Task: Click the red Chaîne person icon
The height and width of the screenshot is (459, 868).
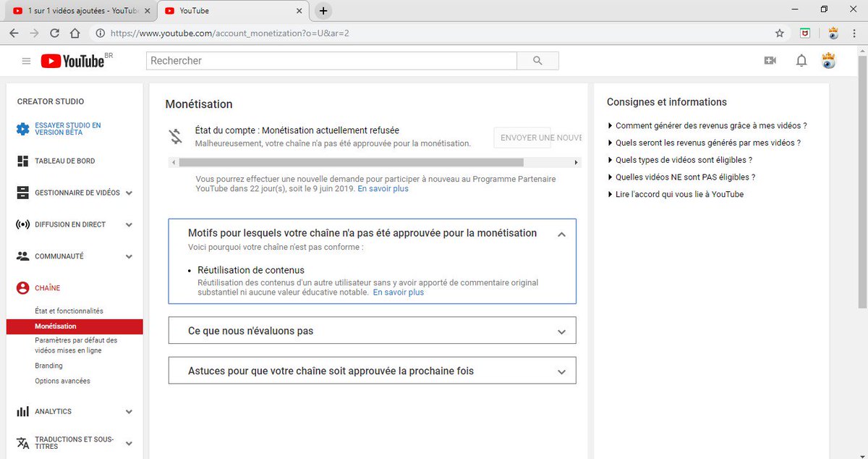Action: (23, 288)
